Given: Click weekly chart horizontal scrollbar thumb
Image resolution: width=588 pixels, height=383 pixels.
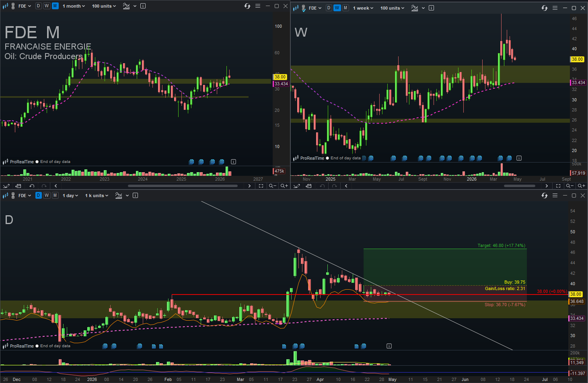Looking at the screenshot, I should [x=519, y=186].
